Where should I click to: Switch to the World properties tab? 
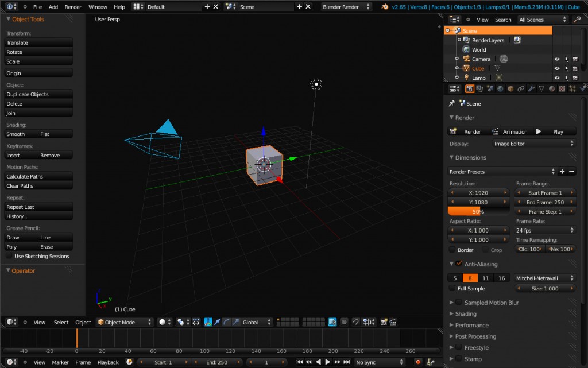pos(501,88)
